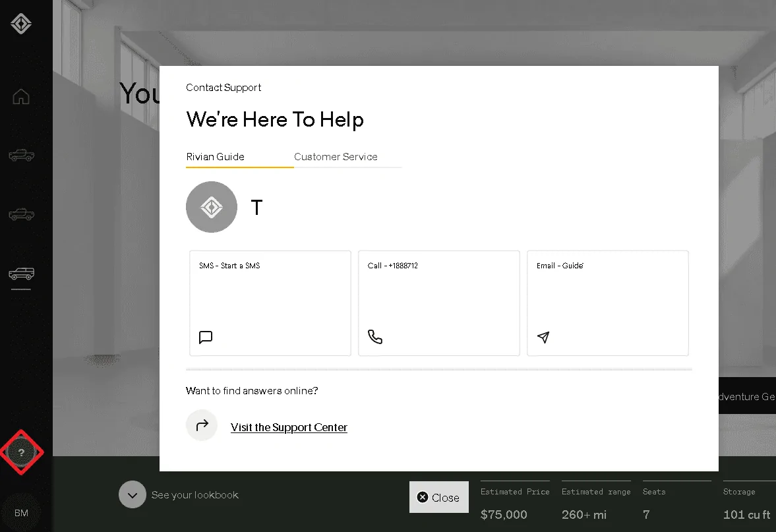Open the home icon in the sidebar
This screenshot has height=532, width=776.
[x=21, y=96]
